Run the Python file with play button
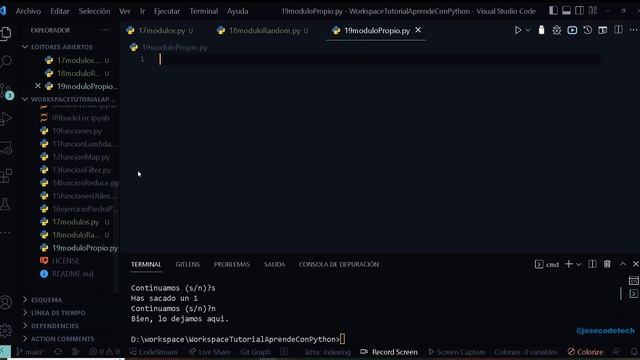 click(x=518, y=30)
